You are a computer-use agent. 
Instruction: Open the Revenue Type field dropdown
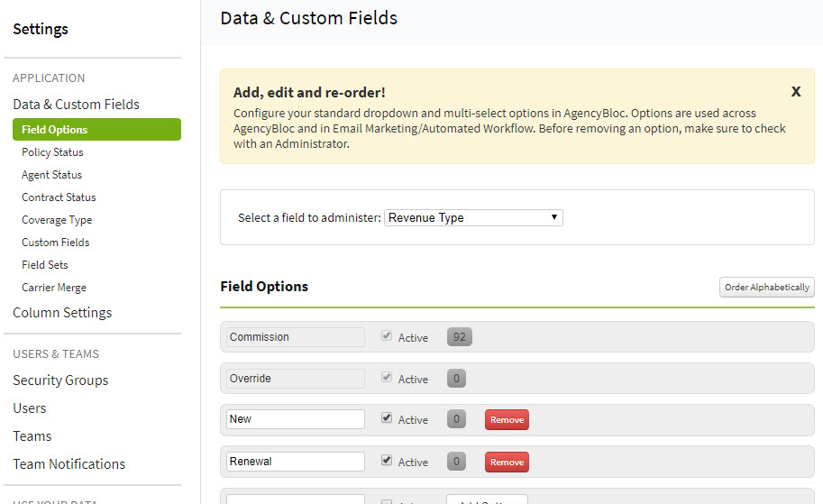(473, 217)
